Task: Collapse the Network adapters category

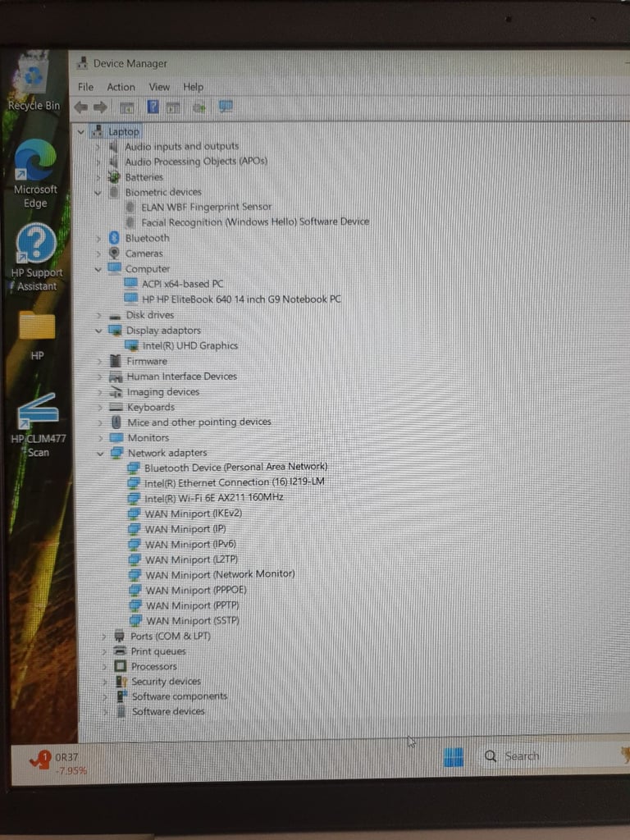Action: (x=100, y=454)
